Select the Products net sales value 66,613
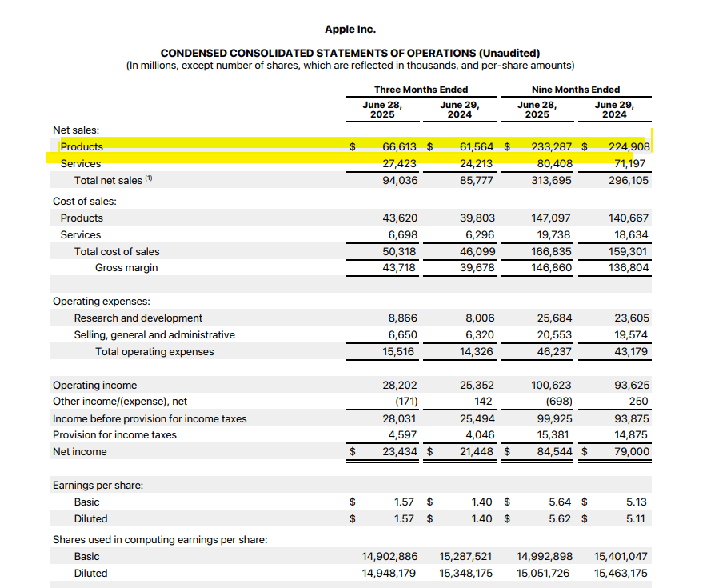The width and height of the screenshot is (703, 588). [x=399, y=146]
